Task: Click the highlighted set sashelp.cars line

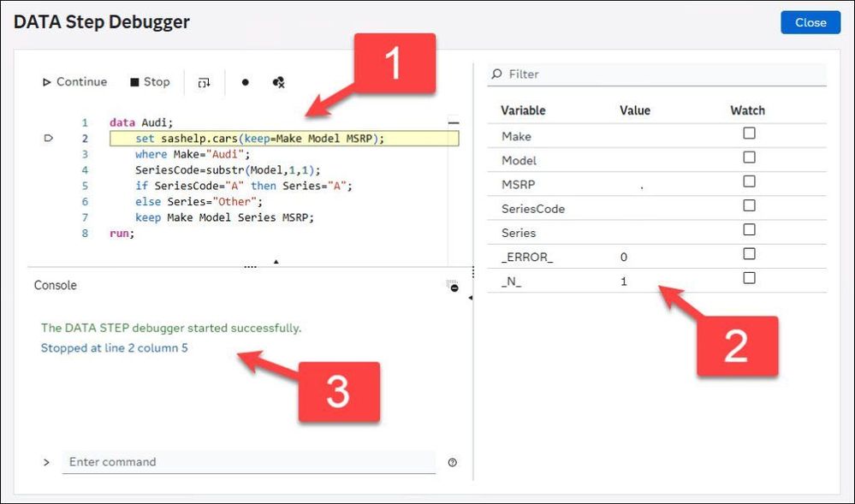Action: click(284, 139)
